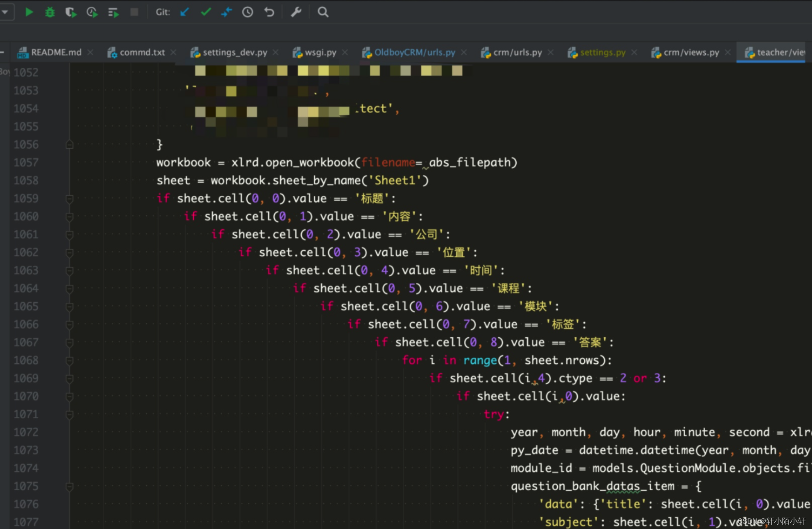Show Git history clock icon

tap(248, 12)
